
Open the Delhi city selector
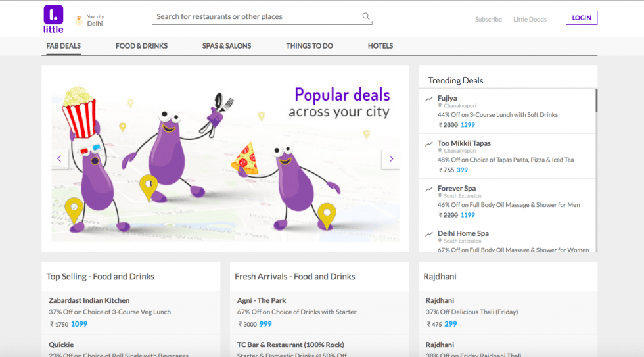point(95,23)
